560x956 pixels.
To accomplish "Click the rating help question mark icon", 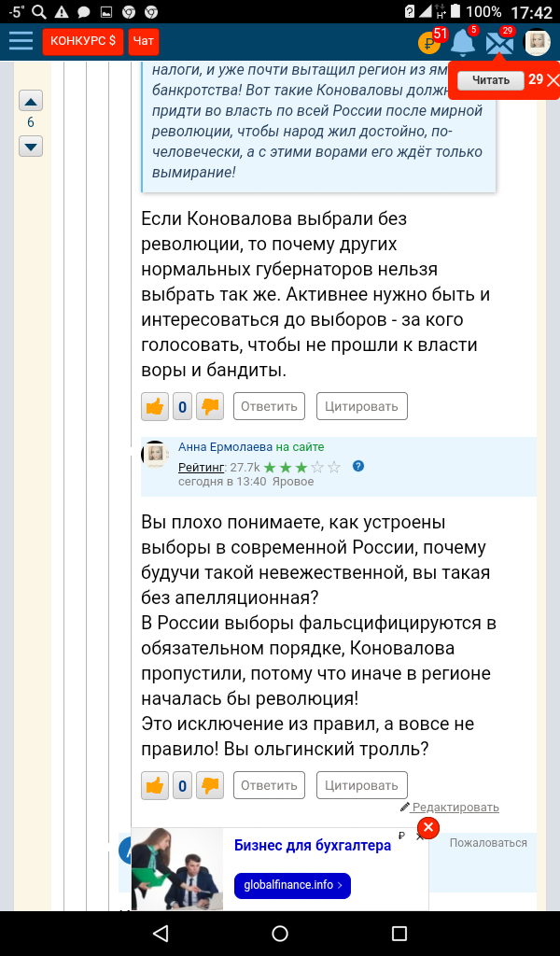I will [x=358, y=466].
